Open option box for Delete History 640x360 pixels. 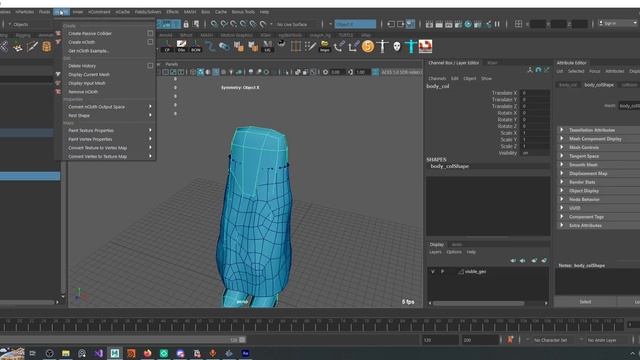click(150, 66)
